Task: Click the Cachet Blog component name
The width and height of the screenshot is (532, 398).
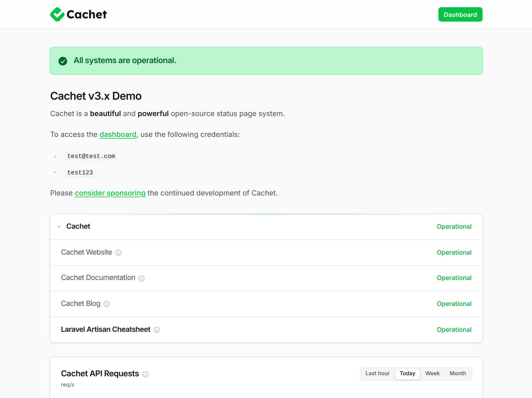Action: 81,303
